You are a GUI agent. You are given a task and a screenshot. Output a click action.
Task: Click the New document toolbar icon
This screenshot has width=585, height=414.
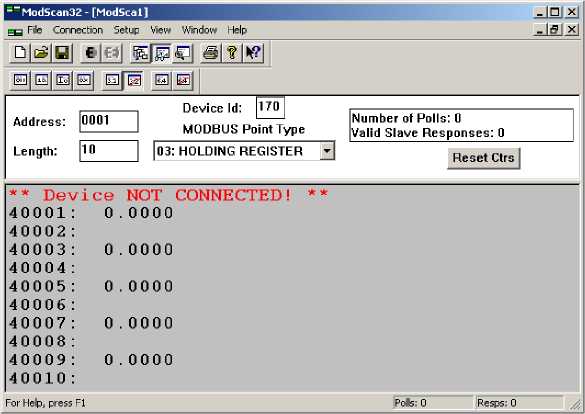click(x=20, y=53)
